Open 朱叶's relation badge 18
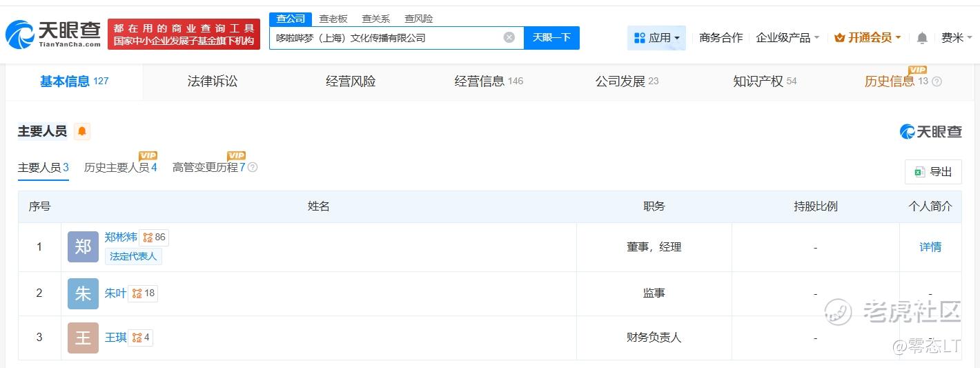Screen dimensions: 980x368 [143, 293]
